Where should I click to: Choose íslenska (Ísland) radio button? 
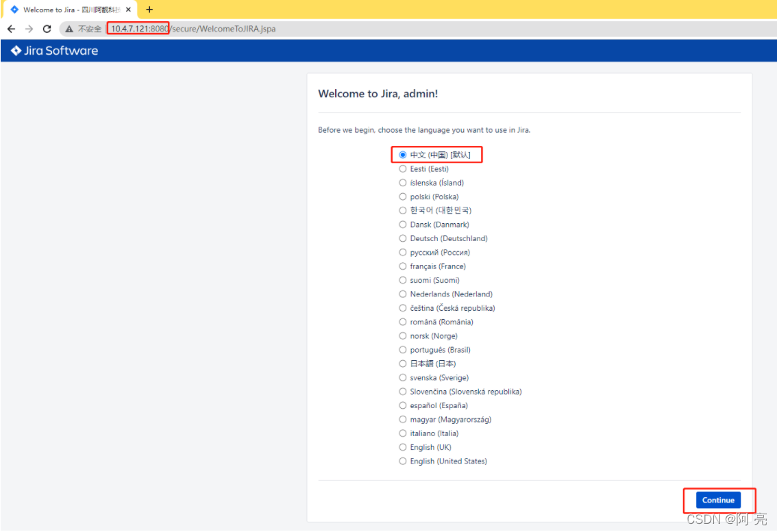coord(403,183)
